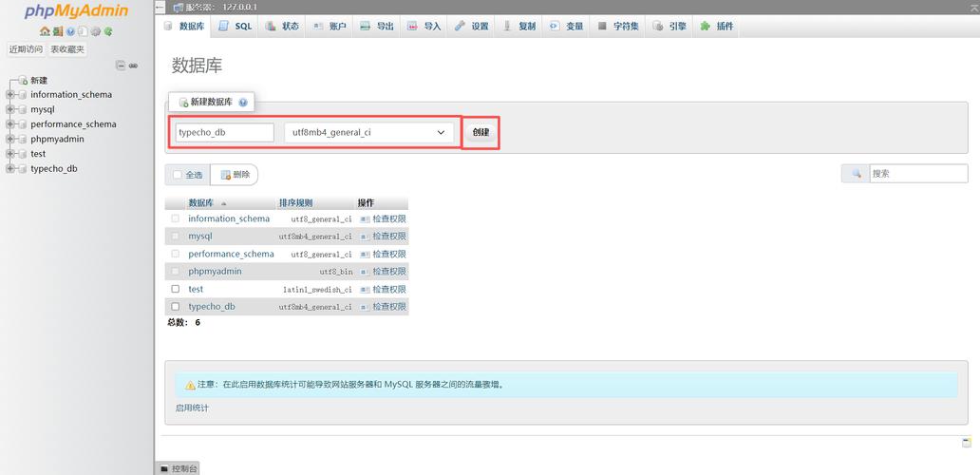This screenshot has height=475, width=980.
Task: Switch to the SQL tab
Action: (236, 27)
